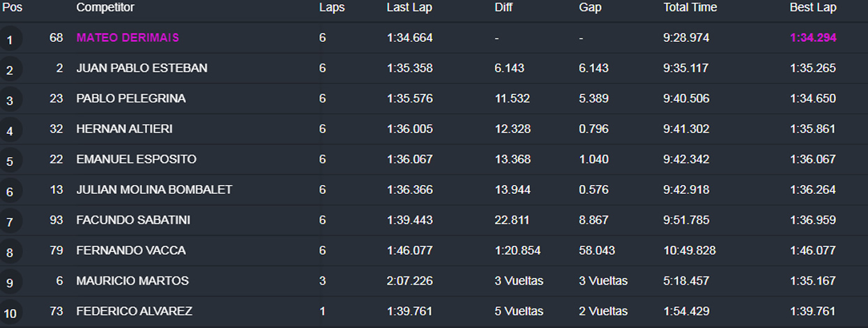The width and height of the screenshot is (868, 328).
Task: Click the Competitor column header
Action: 105,8
